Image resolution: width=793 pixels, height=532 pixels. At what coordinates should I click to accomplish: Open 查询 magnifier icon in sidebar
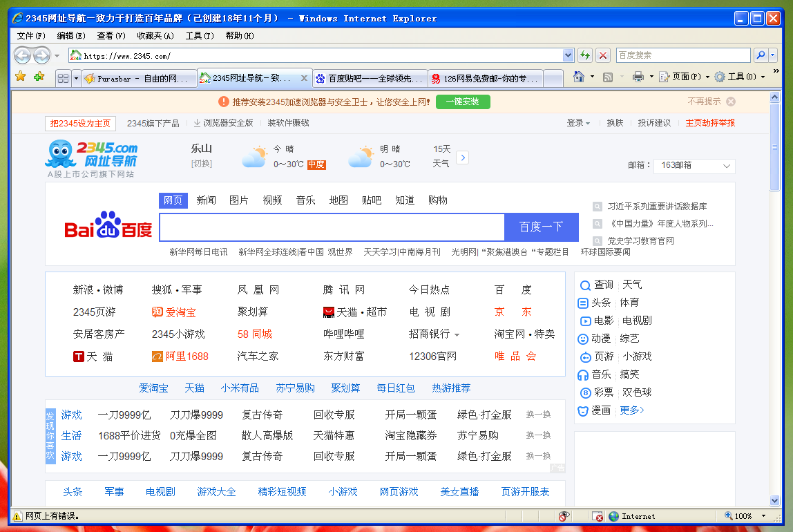[x=585, y=285]
